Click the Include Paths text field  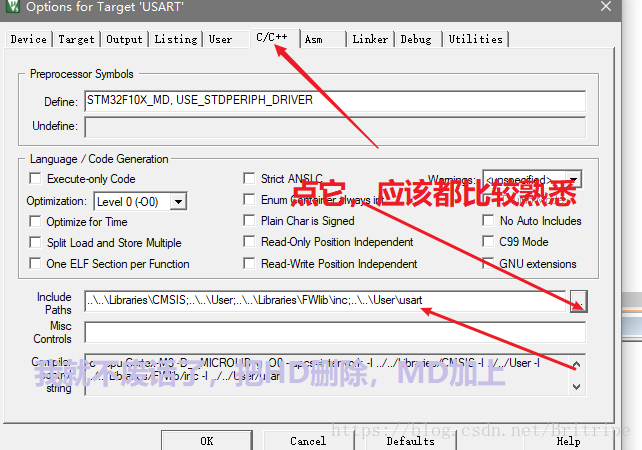[325, 301]
